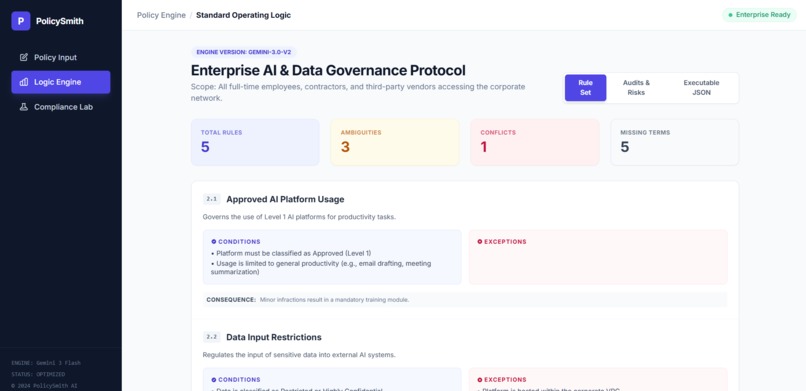Switch to Audits & Risks tab
The height and width of the screenshot is (391, 806).
coord(636,88)
